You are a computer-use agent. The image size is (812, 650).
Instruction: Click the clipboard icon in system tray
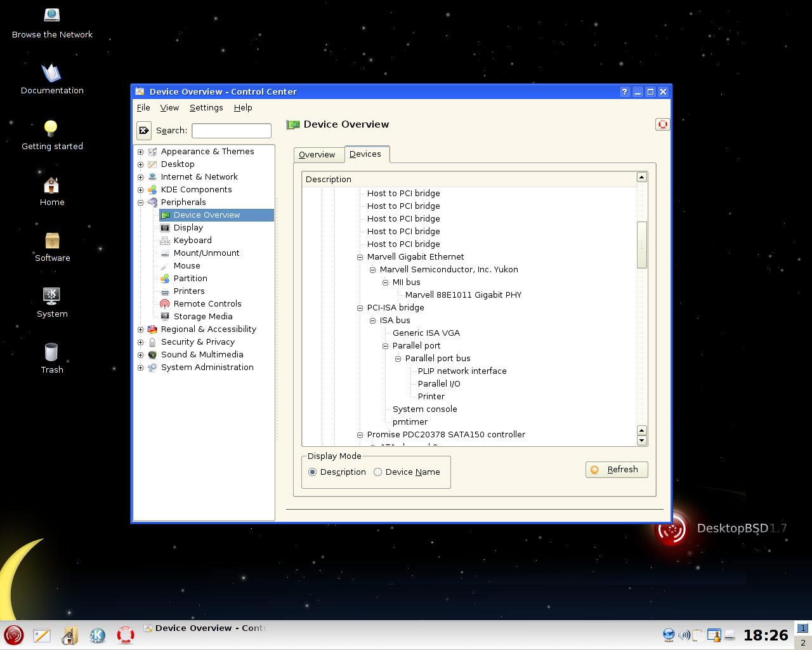tap(698, 635)
